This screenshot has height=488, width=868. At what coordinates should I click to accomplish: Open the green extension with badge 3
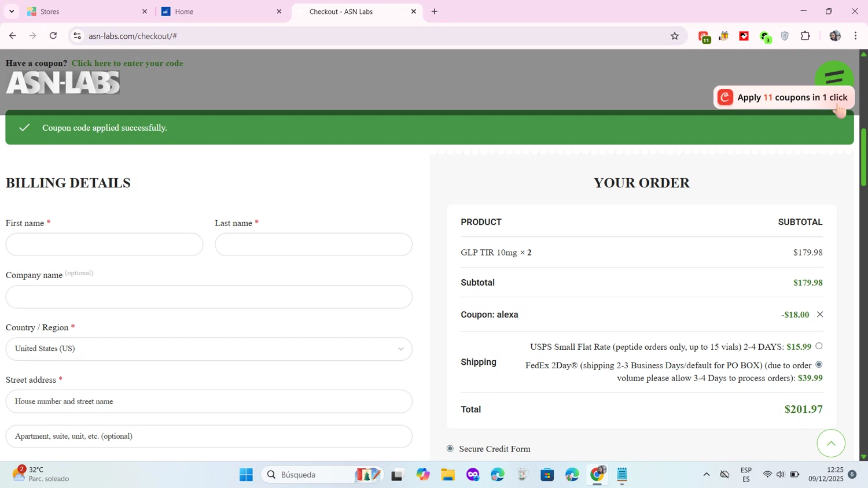point(765,36)
